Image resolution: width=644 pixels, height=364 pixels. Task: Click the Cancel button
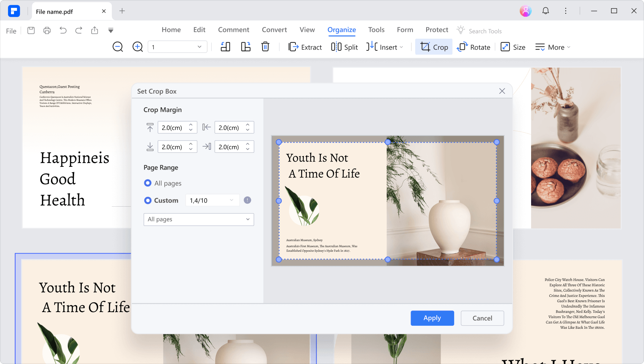(x=482, y=318)
